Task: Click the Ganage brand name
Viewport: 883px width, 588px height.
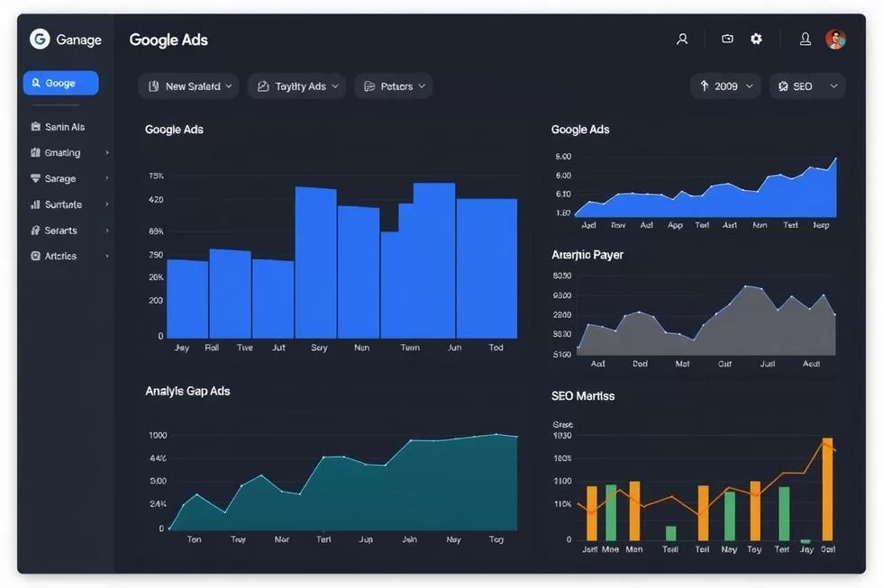Action: click(79, 40)
